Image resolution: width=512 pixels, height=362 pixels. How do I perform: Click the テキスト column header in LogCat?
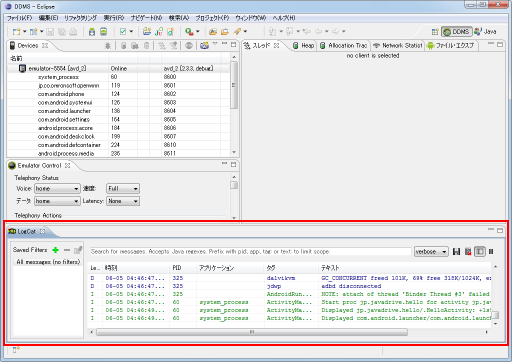404,268
